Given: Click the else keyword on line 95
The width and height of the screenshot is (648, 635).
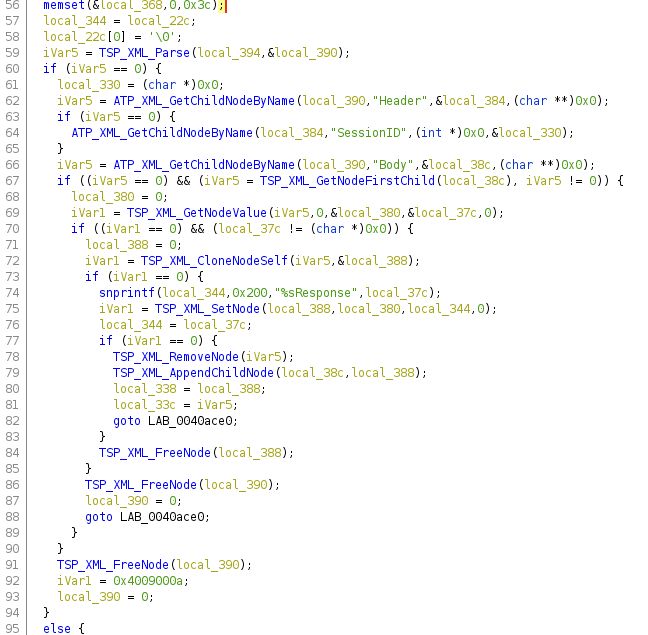Looking at the screenshot, I should 57,628.
